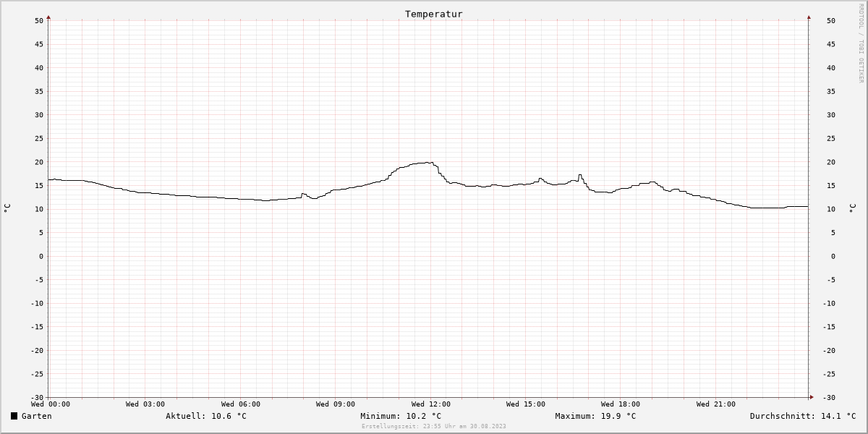
Task: Click the "Wed 18:00" time axis label
Action: click(621, 404)
